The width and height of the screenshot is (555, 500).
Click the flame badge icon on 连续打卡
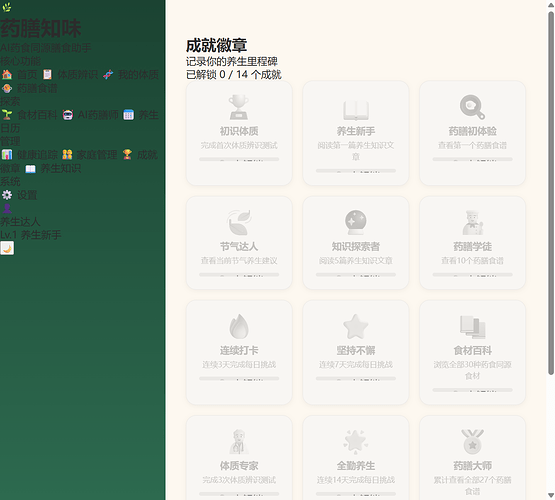coord(239,326)
